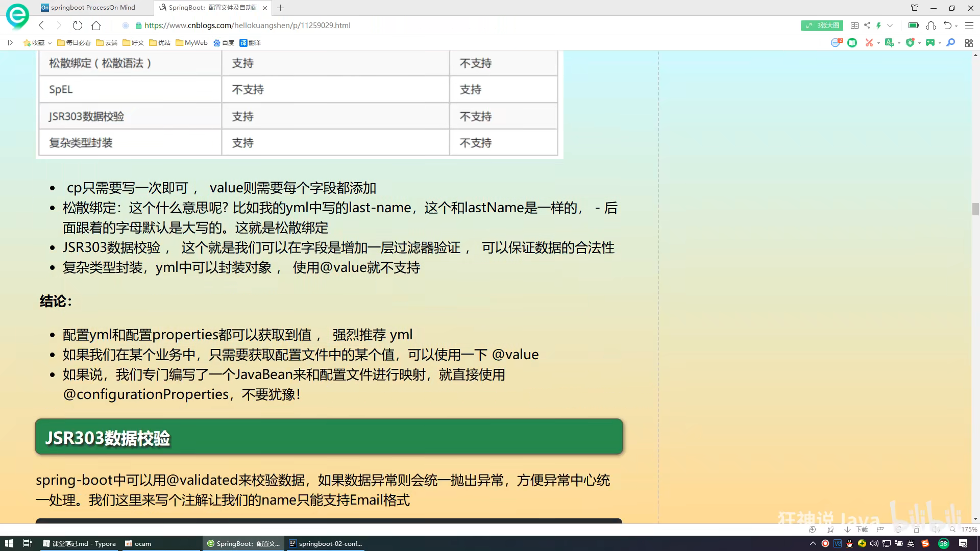Screen dimensions: 980x551
Task: Click the screenshot scissors icon
Action: [869, 43]
